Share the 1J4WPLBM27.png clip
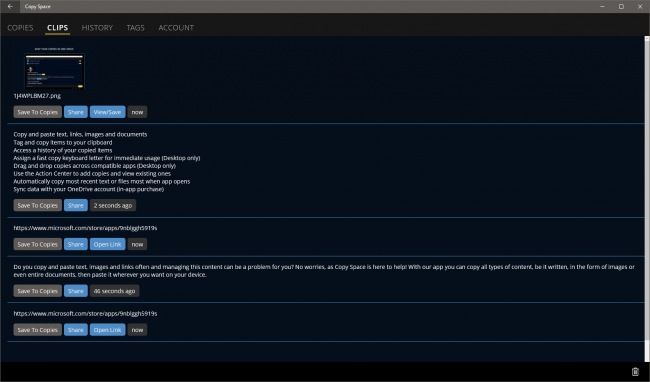 (75, 112)
